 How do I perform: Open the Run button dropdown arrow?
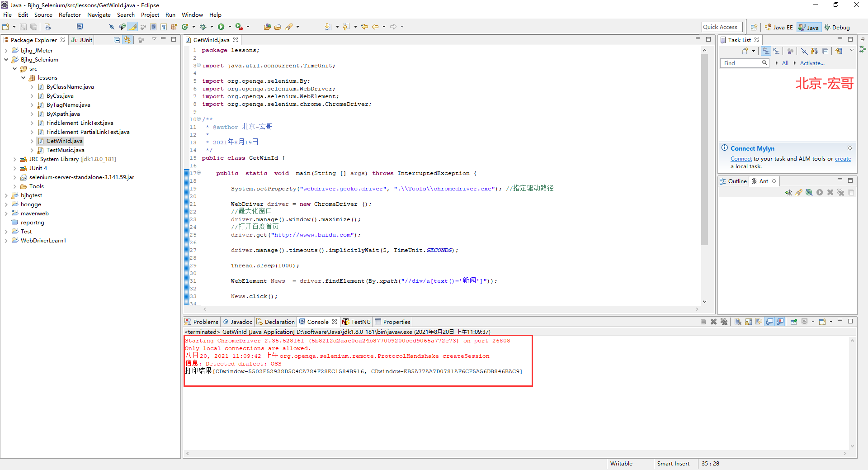click(x=230, y=27)
